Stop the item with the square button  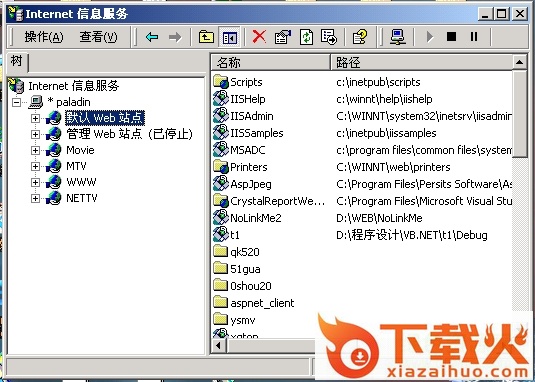(x=451, y=36)
